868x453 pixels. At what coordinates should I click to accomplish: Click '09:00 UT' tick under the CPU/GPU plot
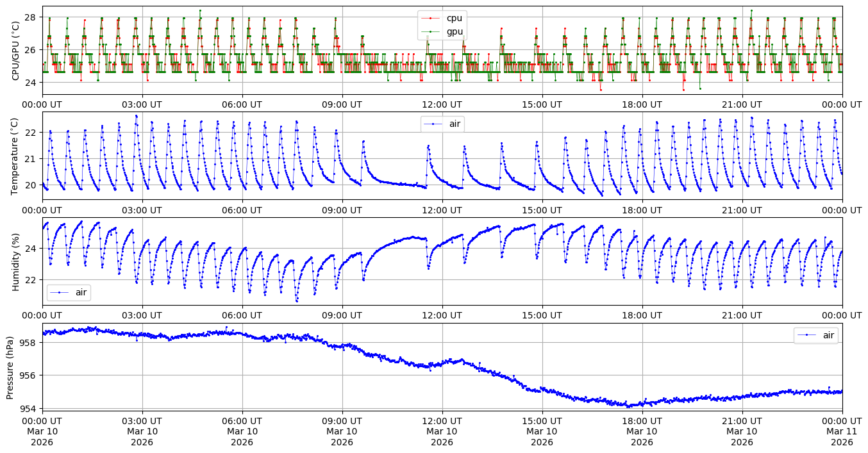tap(342, 104)
